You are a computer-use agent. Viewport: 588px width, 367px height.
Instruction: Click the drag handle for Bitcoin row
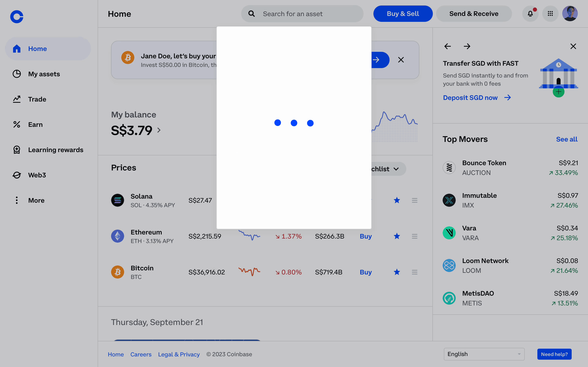(414, 272)
